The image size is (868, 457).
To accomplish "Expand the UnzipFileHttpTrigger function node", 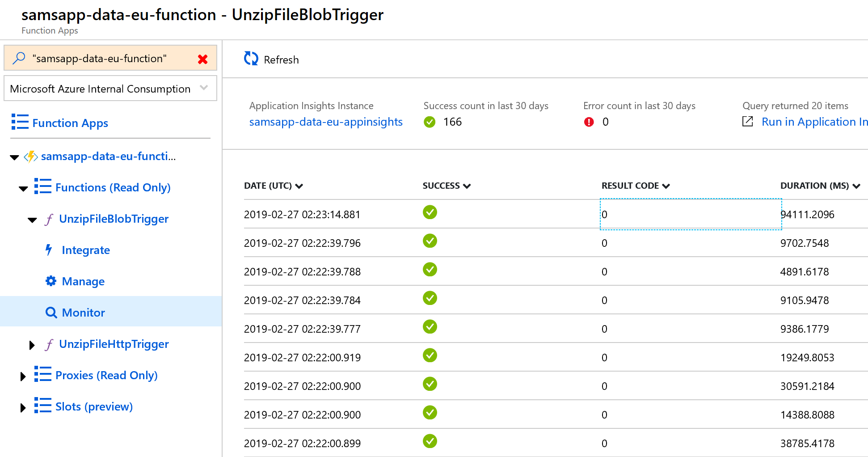I will click(x=32, y=345).
